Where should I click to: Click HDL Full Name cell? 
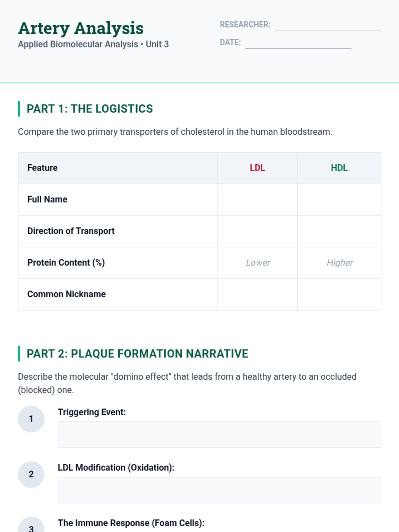tap(339, 199)
